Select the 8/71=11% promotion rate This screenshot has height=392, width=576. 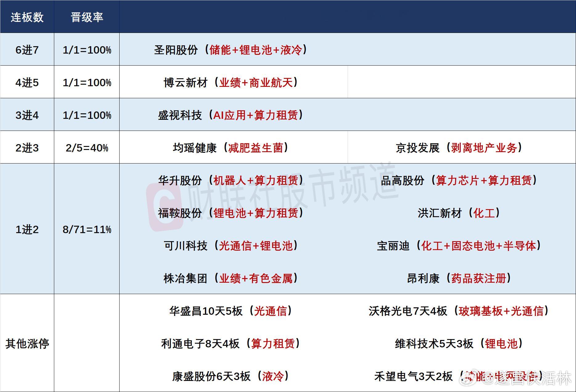(x=87, y=229)
